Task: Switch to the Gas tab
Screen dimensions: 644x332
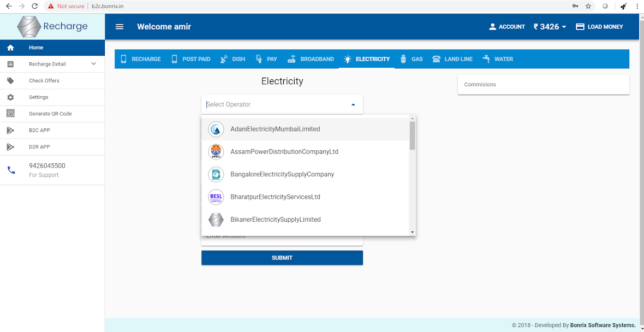Action: (411, 59)
